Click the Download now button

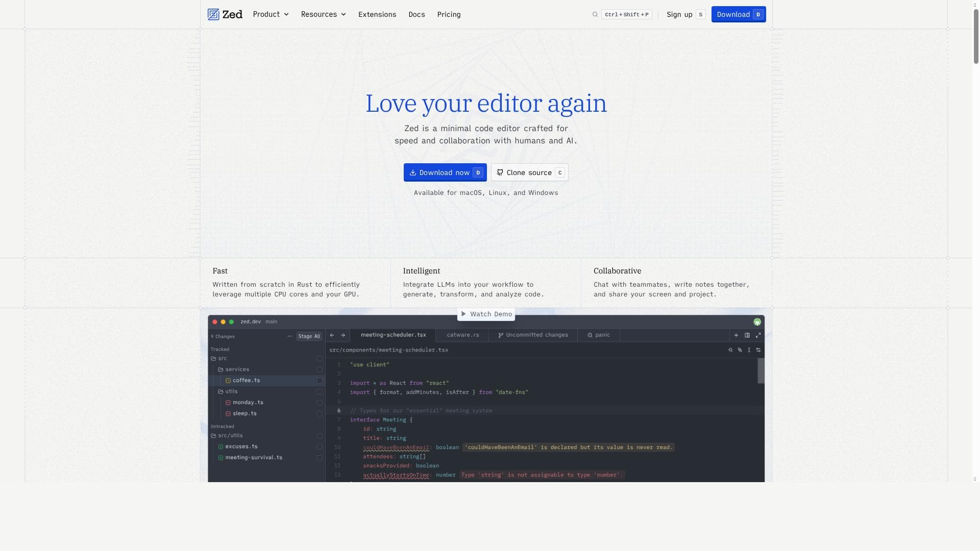click(445, 172)
